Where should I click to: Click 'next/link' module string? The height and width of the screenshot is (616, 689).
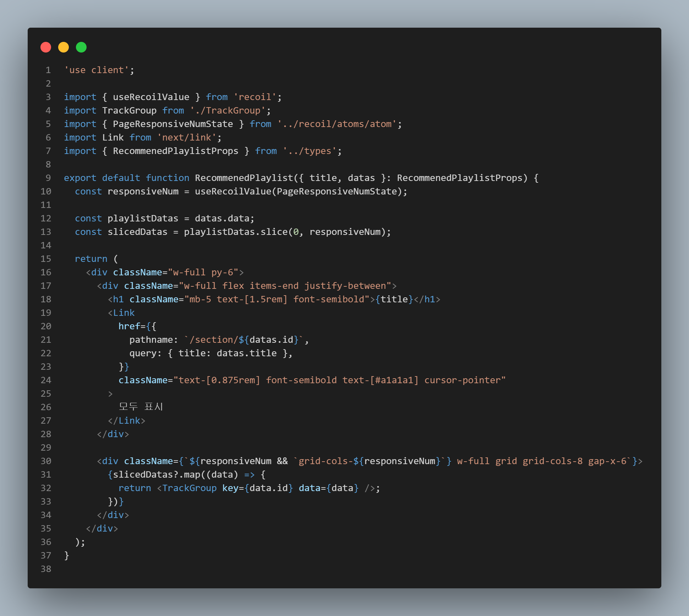[x=186, y=137]
